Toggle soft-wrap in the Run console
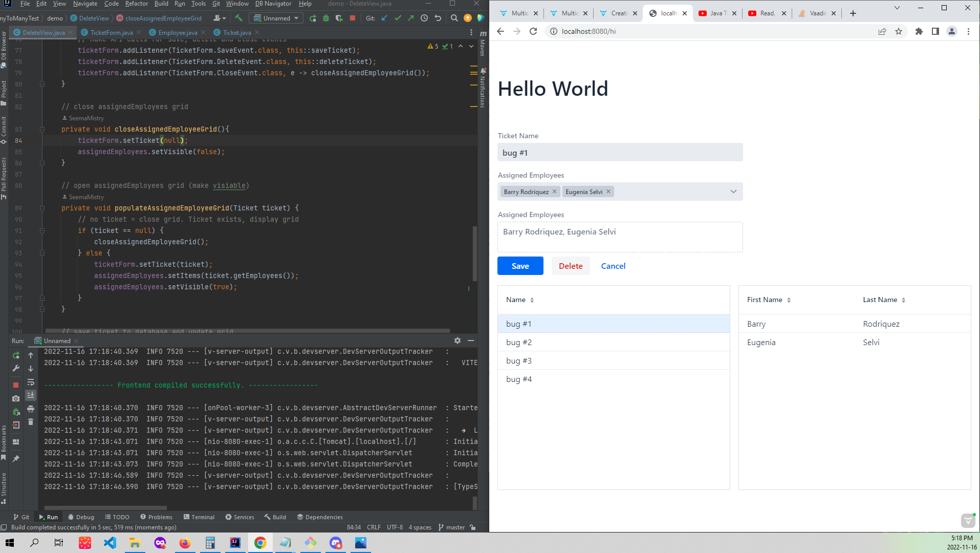The height and width of the screenshot is (553, 980). [x=31, y=382]
